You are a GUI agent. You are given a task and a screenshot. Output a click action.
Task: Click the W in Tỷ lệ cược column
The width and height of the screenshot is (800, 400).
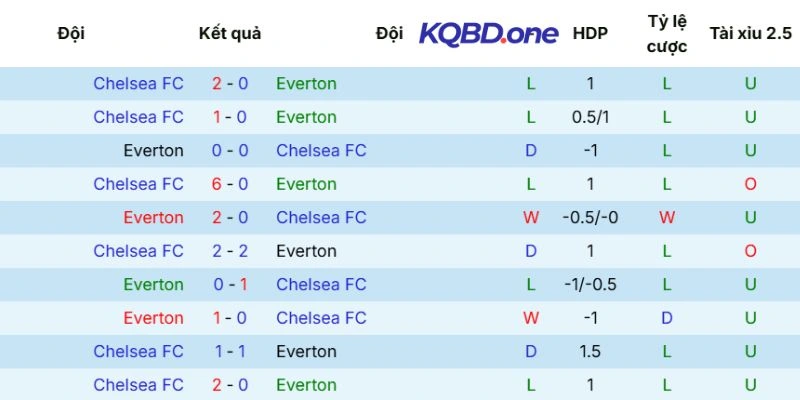point(667,217)
